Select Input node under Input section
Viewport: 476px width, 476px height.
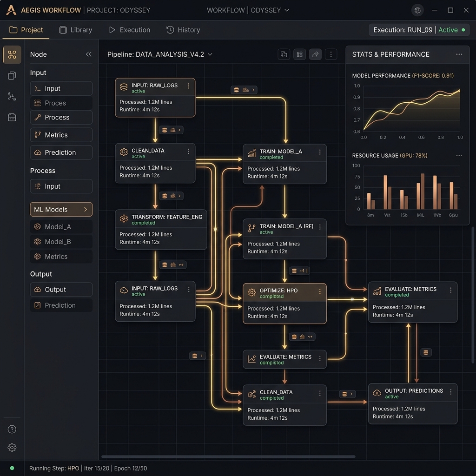[61, 88]
